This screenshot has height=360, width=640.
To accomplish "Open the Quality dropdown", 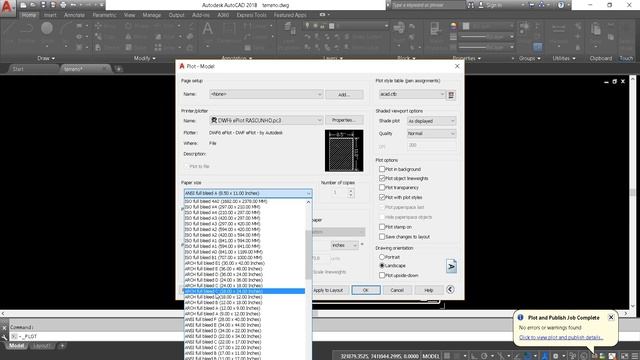I will click(x=431, y=133).
